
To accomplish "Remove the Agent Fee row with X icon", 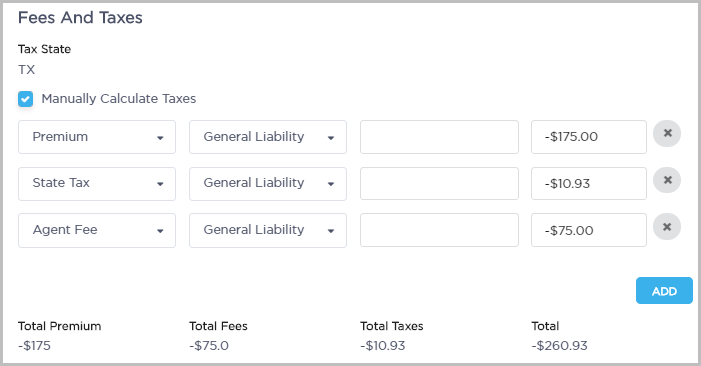I will 667,227.
